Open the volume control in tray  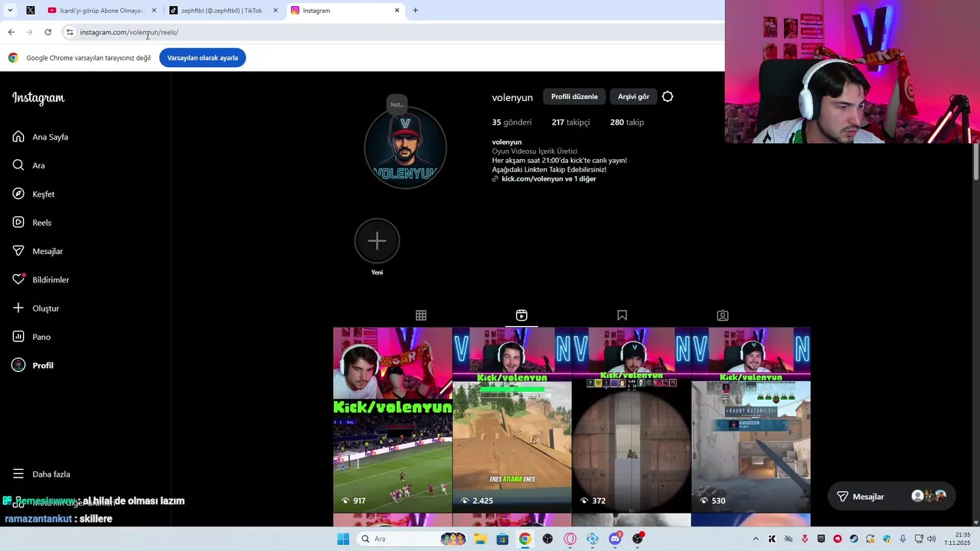[931, 539]
